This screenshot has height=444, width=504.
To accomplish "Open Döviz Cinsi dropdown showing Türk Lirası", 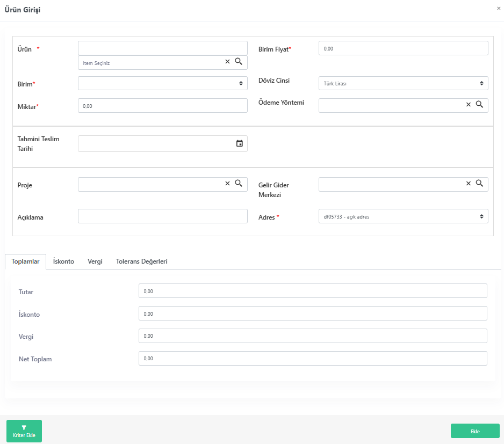I will pos(404,83).
